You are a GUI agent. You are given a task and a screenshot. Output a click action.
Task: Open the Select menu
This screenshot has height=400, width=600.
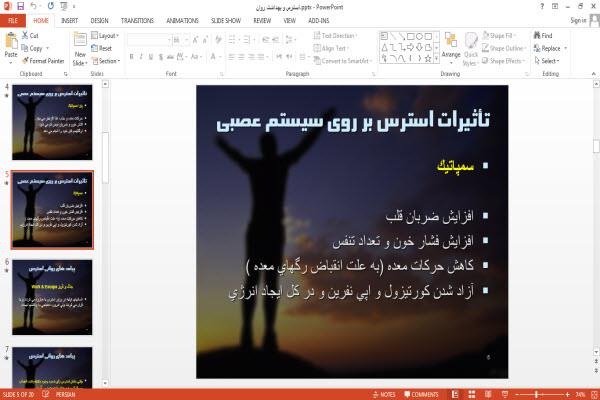(x=547, y=61)
